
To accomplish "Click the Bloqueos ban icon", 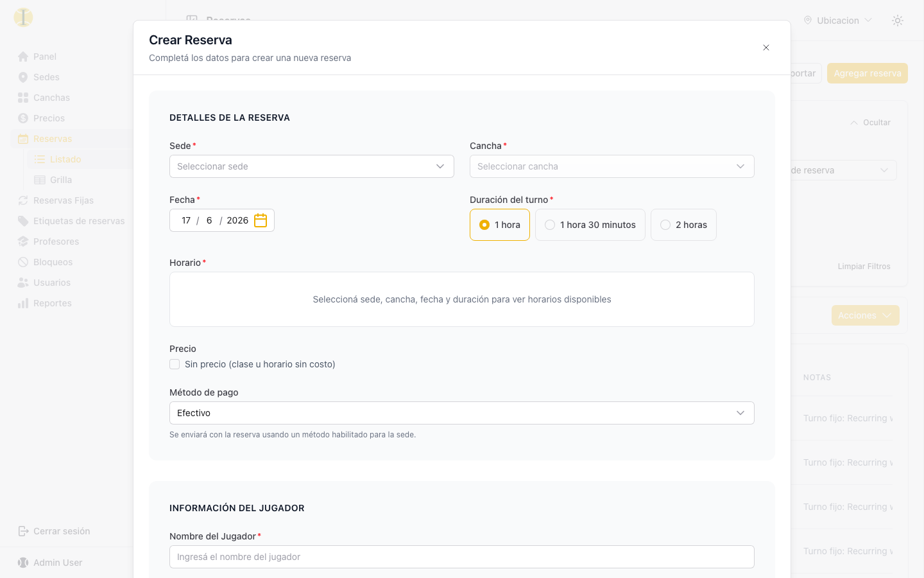I will pos(23,262).
